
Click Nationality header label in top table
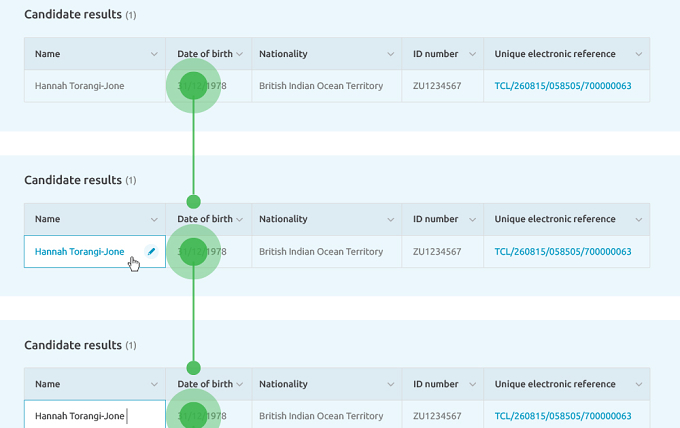(283, 54)
